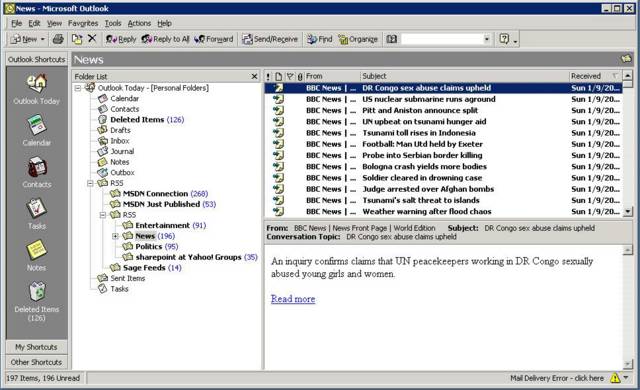Screen dimensions: 640x390
Task: Open the File menu
Action: [x=16, y=23]
